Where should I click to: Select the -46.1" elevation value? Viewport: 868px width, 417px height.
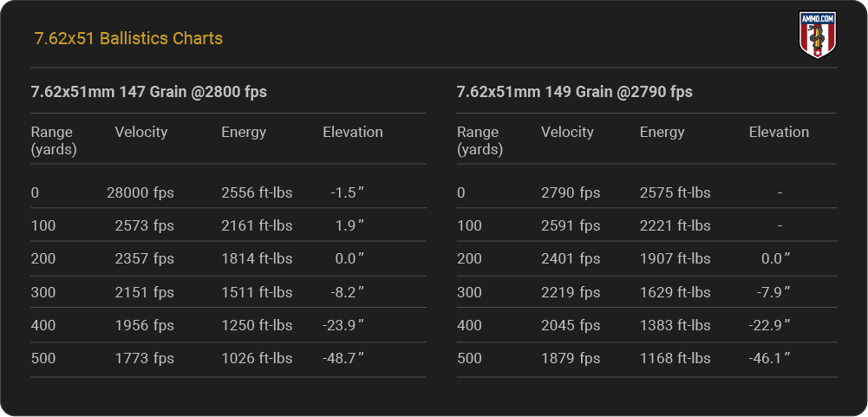(768, 358)
